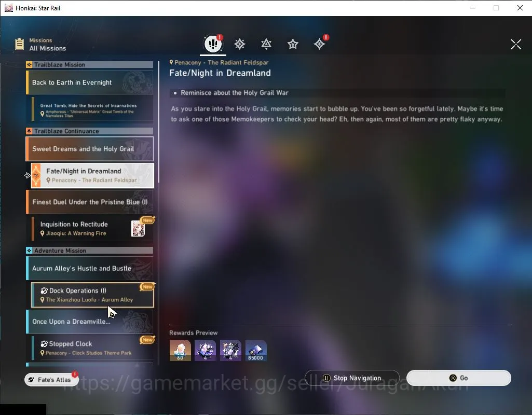Screen dimensions: 532x415
Task: Click arrow glyph in Go button
Action: coord(453,378)
